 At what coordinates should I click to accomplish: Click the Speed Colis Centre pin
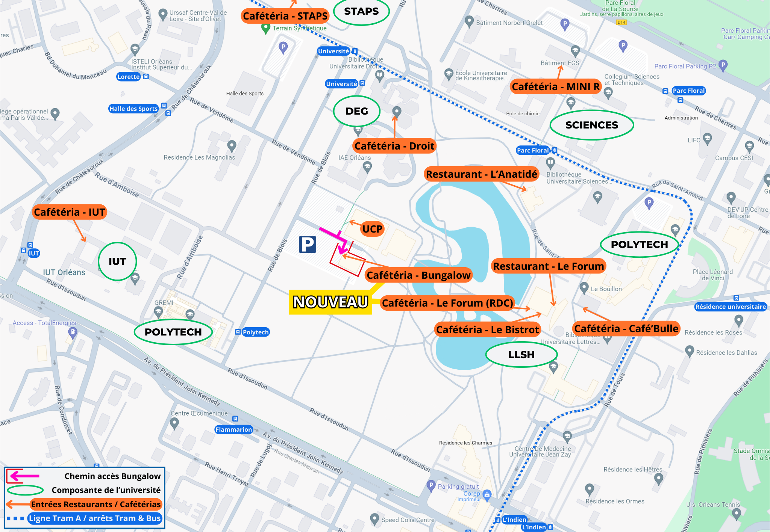tap(374, 519)
